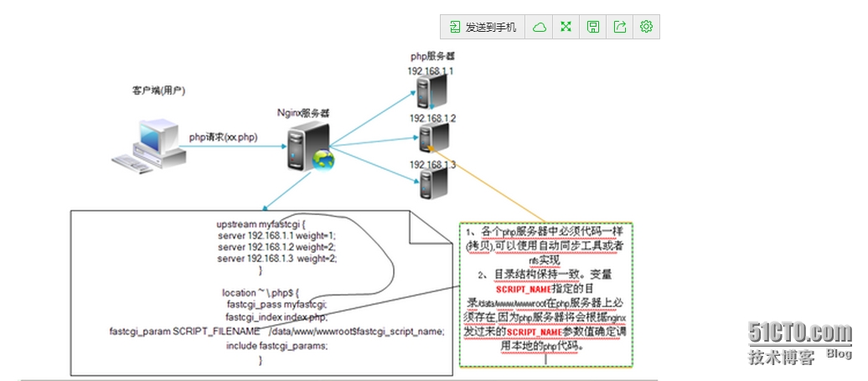Click the php服务器 heading label
Image resolution: width=868 pixels, height=381 pixels.
433,56
